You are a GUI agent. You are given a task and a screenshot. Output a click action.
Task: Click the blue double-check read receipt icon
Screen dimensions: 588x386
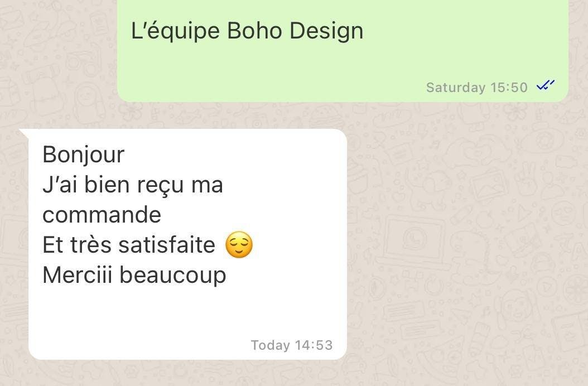point(545,85)
